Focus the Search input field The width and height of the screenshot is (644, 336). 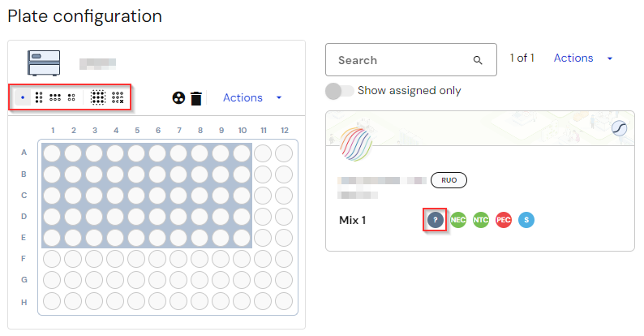[411, 60]
